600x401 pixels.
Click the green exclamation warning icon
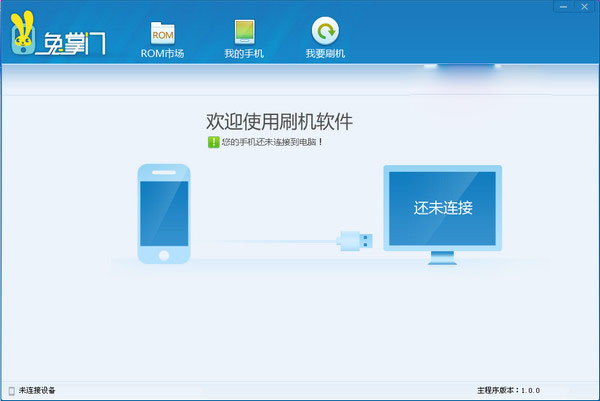tap(213, 142)
